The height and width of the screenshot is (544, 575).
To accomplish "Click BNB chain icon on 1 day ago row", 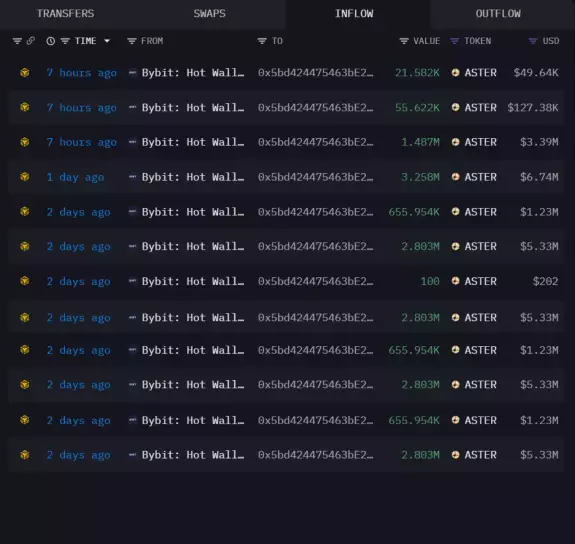I will 25,177.
